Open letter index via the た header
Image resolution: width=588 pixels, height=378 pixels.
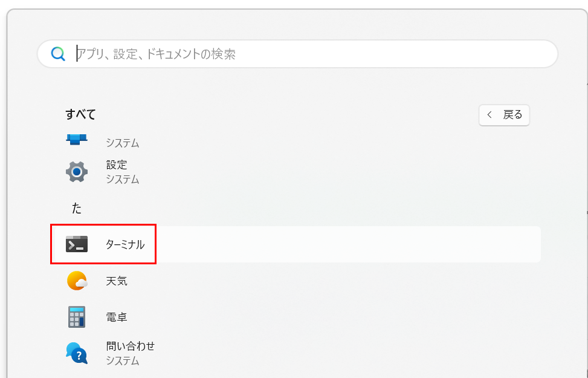[77, 208]
